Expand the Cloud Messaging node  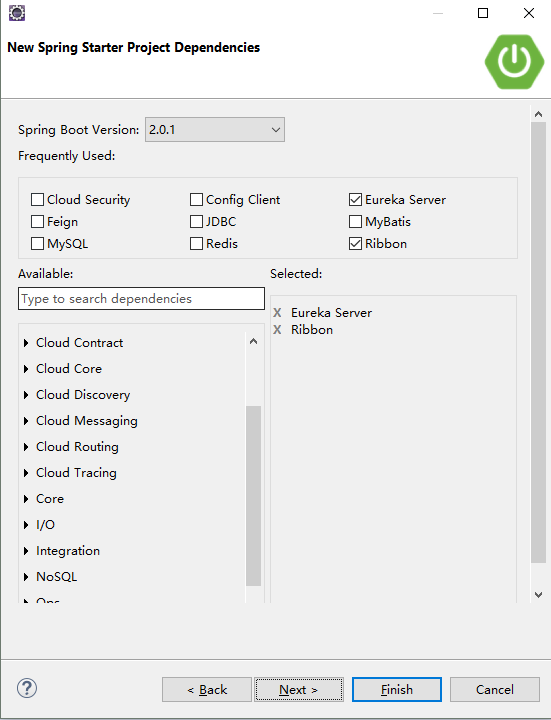(26, 421)
